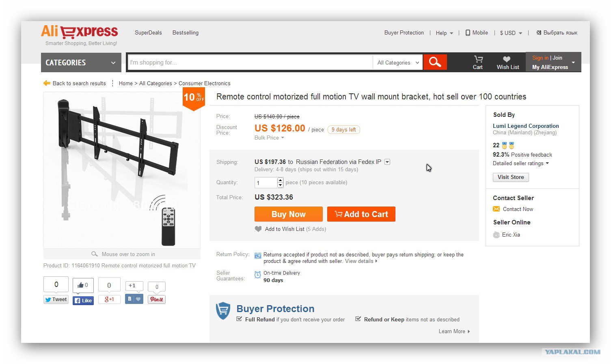Image resolution: width=611 pixels, height=364 pixels.
Task: Add item to Wish List heart
Action: coord(258,229)
